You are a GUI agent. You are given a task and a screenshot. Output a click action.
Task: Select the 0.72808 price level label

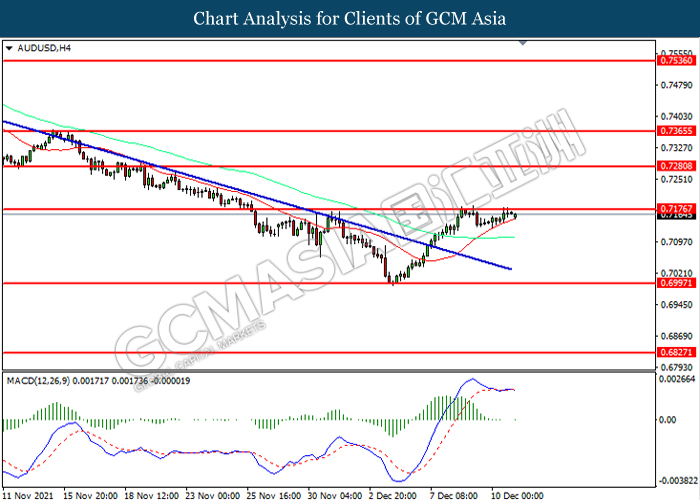[x=677, y=166]
